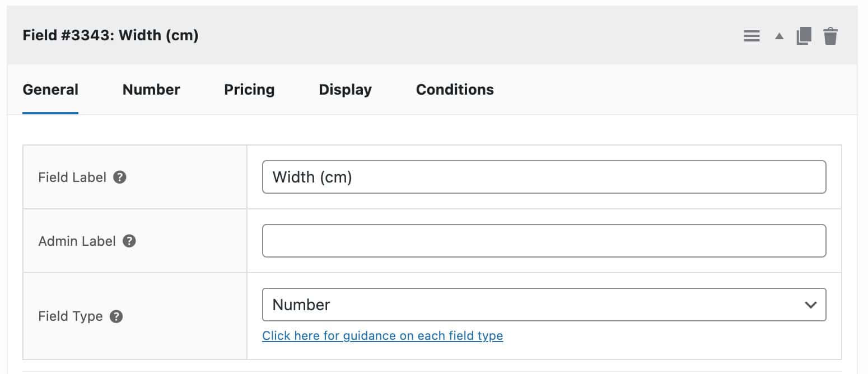Focus the Field Label input
868x374 pixels.
[x=543, y=177]
